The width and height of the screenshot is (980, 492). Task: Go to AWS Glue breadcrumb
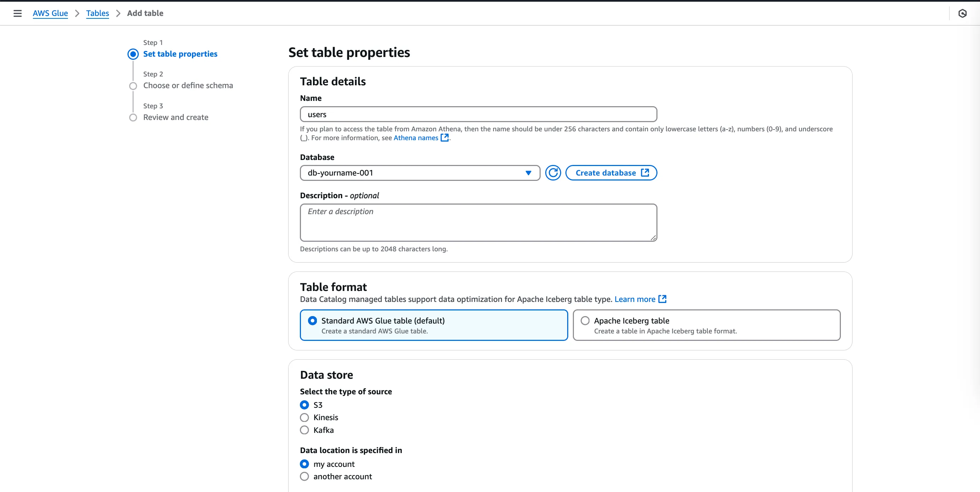coord(50,13)
